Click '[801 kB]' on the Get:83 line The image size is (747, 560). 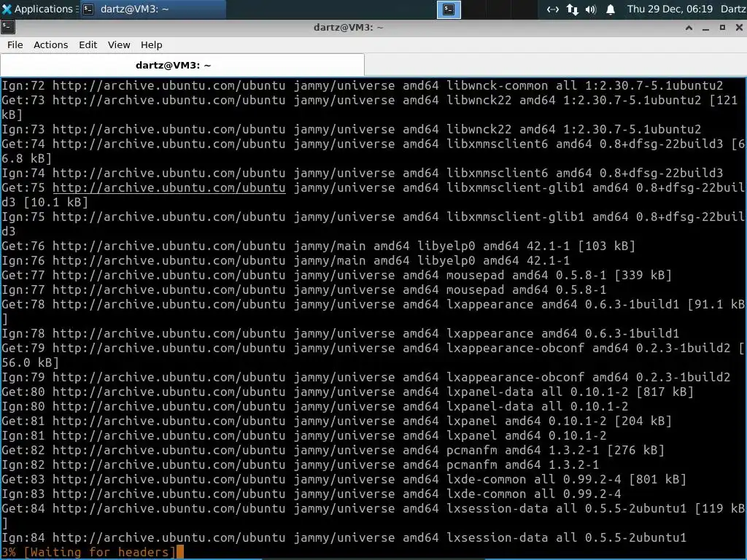pos(657,479)
